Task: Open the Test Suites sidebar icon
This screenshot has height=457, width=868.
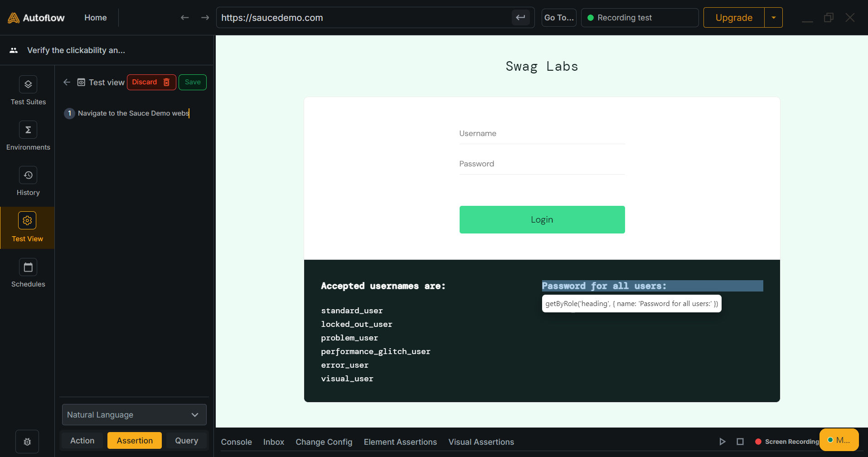Action: pos(28,84)
